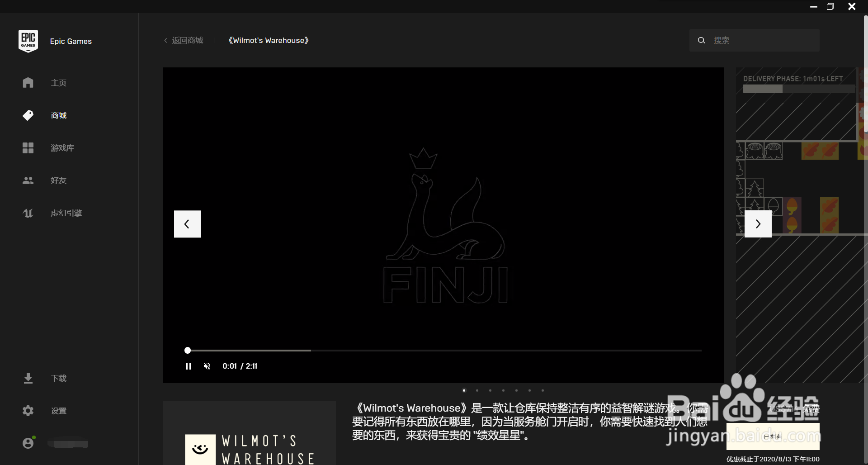Click the Epic Games logo
This screenshot has height=465, width=868.
(x=28, y=41)
